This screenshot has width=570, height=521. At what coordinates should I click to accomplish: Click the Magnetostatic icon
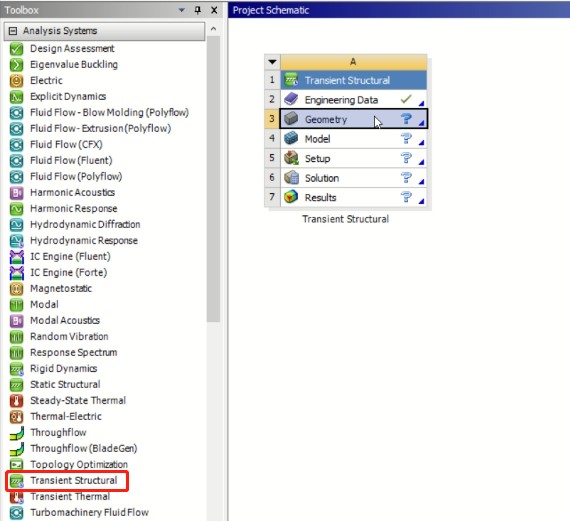click(x=16, y=289)
